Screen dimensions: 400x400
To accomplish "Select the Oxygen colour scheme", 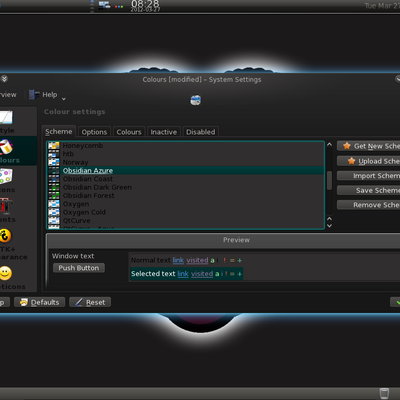I will coord(185,204).
